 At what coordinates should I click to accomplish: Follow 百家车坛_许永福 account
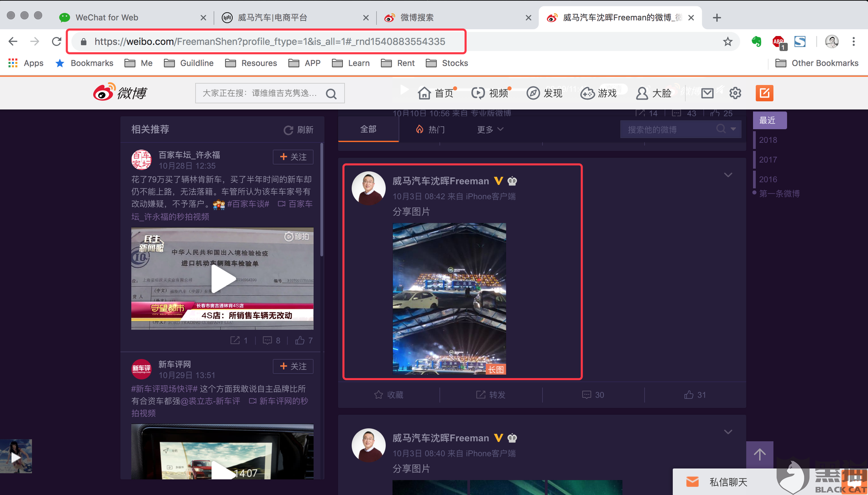293,157
